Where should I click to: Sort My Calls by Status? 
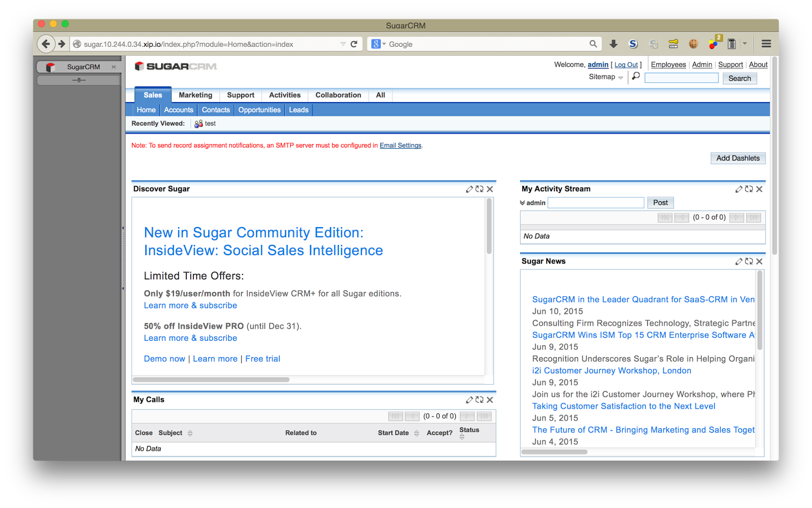pos(462,437)
